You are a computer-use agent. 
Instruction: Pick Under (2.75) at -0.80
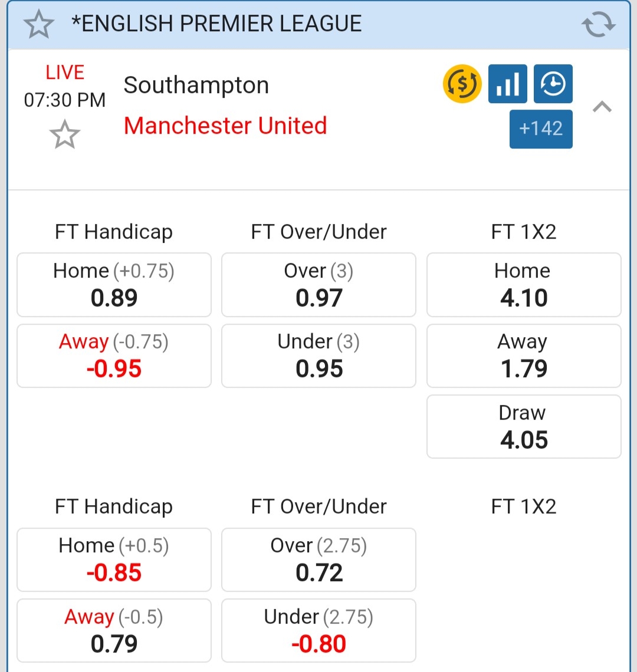click(318, 630)
